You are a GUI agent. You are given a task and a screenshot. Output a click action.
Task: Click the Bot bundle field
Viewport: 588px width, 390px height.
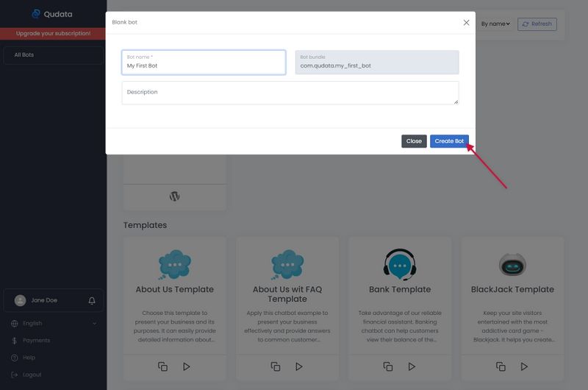click(377, 63)
